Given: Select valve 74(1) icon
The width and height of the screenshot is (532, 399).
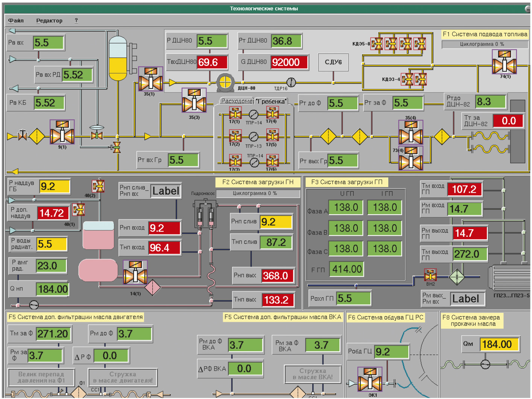Looking at the screenshot, I should (x=504, y=62).
